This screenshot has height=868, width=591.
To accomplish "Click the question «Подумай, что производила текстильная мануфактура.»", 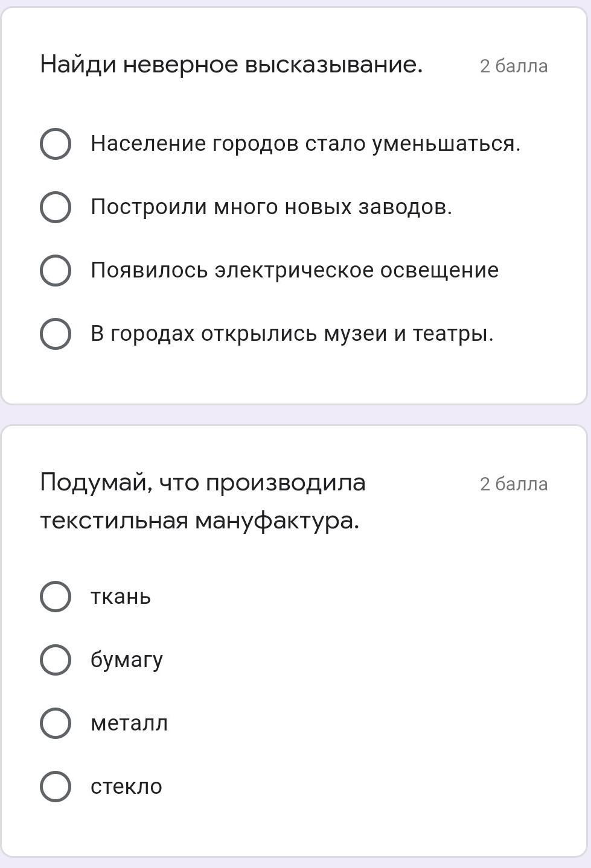I will (203, 501).
